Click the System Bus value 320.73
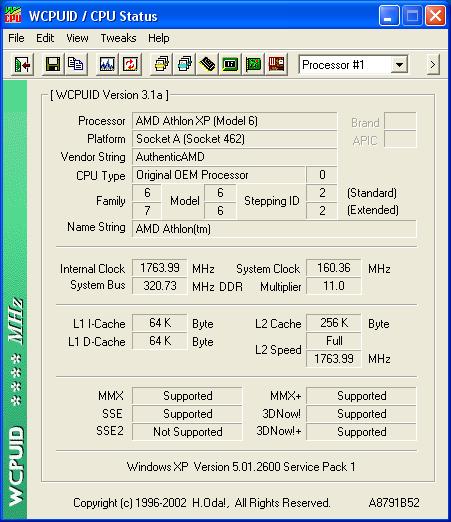Viewport: 451px width, 522px height. pyautogui.click(x=160, y=286)
